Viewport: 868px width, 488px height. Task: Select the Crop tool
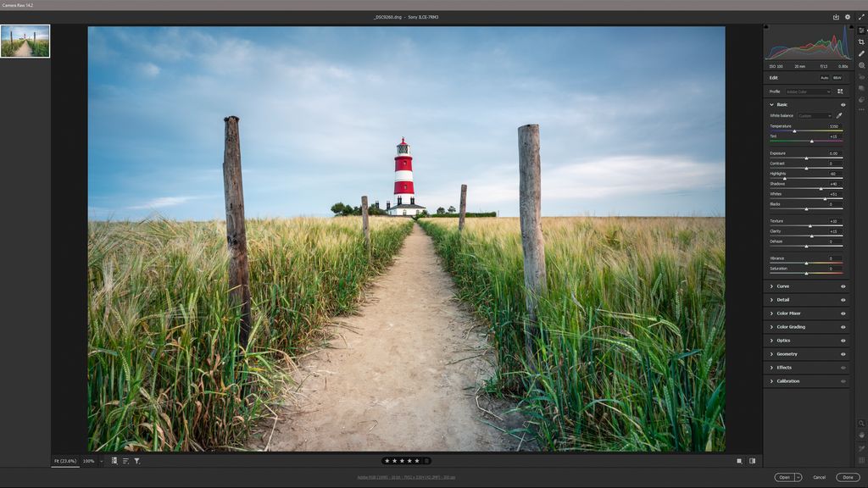pos(862,43)
